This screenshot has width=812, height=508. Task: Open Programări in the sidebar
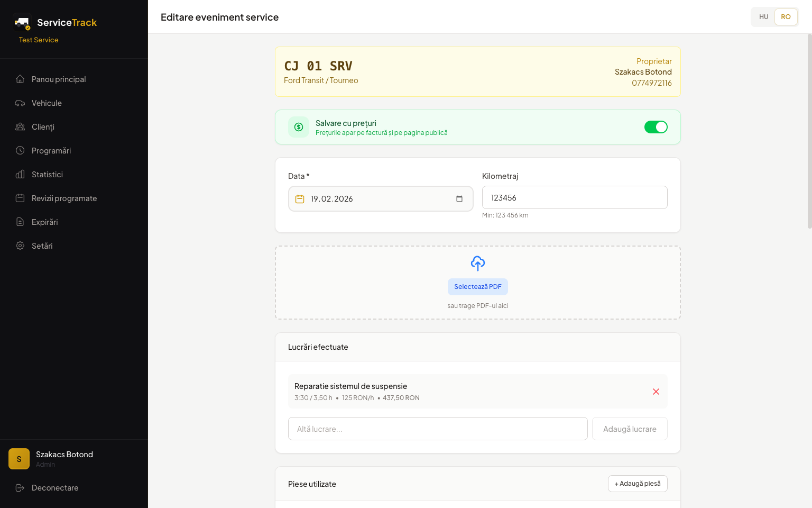[51, 151]
